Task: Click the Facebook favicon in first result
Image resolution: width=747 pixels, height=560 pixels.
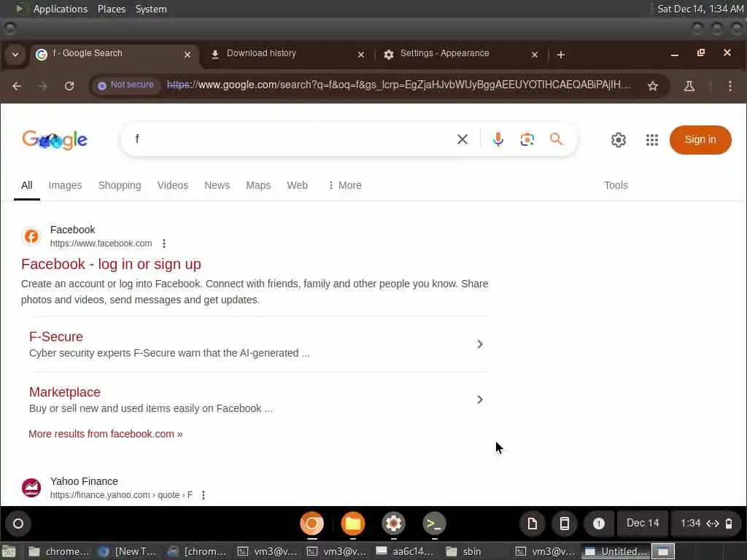Action: coord(31,236)
